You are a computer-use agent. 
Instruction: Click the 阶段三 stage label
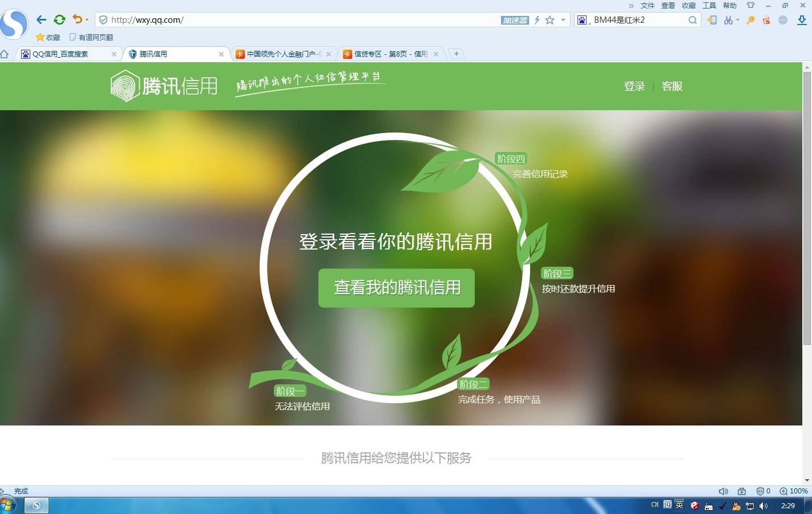(557, 274)
